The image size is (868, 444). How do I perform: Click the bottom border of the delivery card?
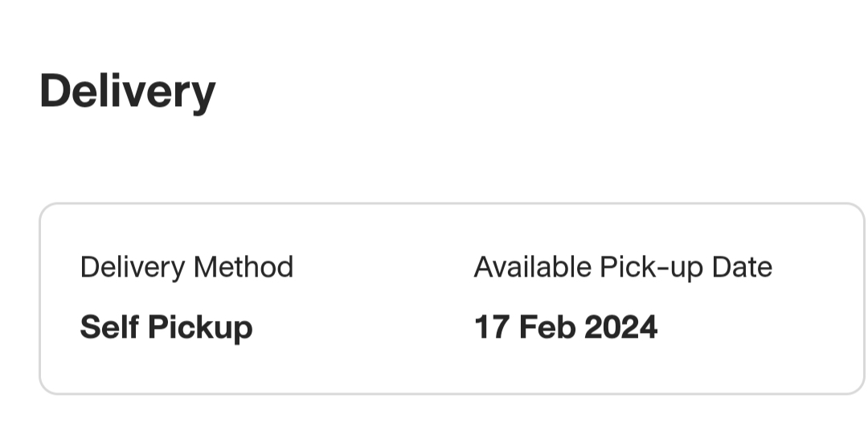pyautogui.click(x=450, y=393)
